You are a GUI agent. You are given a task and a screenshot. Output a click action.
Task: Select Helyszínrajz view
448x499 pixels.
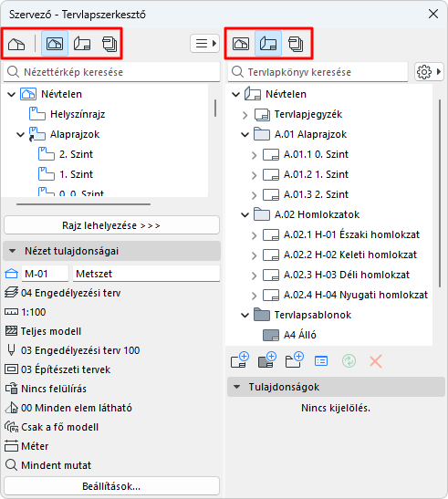pyautogui.click(x=78, y=114)
